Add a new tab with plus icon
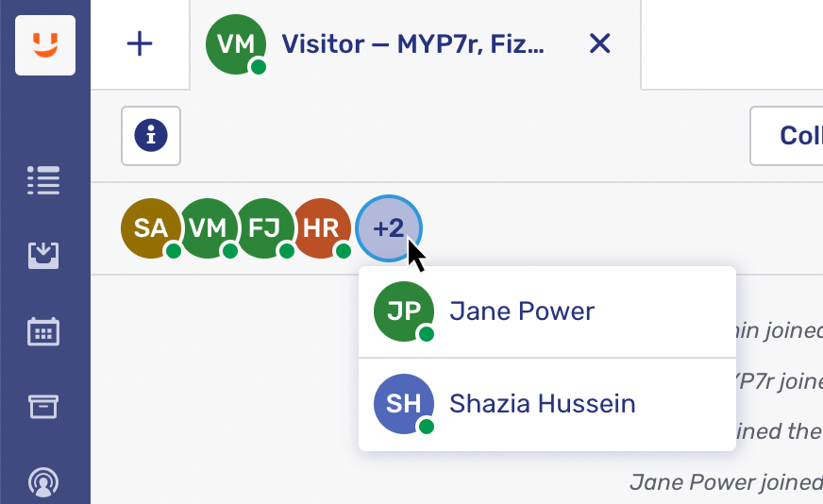Viewport: 823px width, 504px height. pyautogui.click(x=140, y=44)
